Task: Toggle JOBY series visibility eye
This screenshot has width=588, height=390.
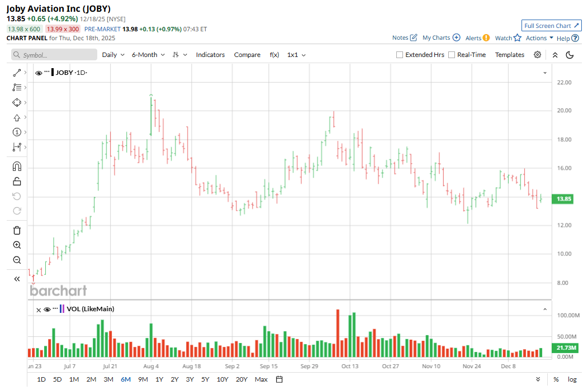Action: [x=38, y=73]
